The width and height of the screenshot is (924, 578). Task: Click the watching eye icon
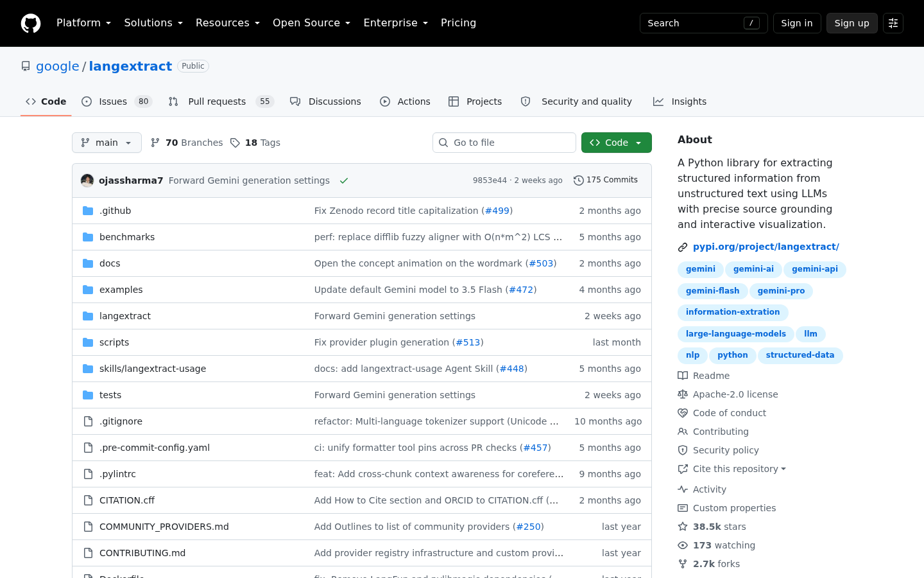[x=683, y=545]
